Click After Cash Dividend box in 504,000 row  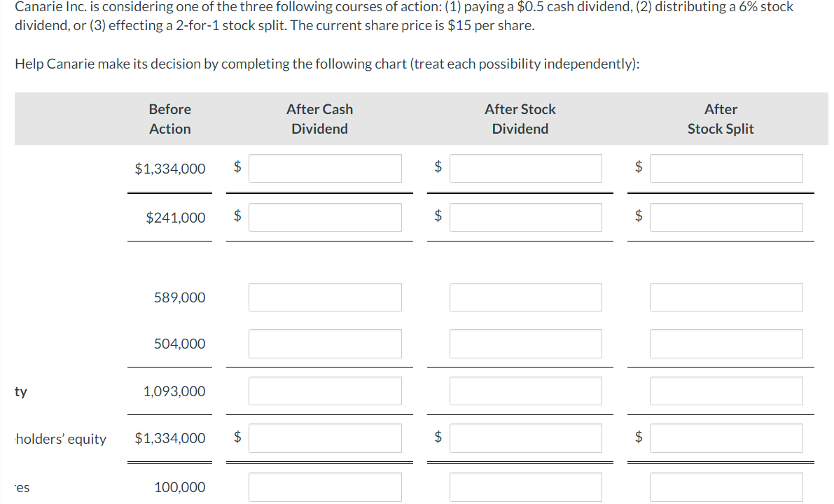(325, 344)
